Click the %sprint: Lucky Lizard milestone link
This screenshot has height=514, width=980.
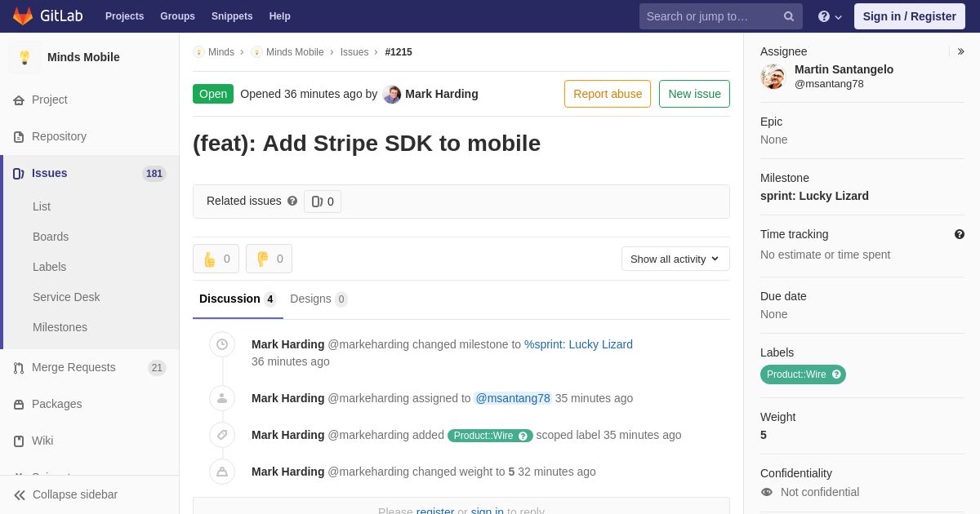[x=578, y=344]
